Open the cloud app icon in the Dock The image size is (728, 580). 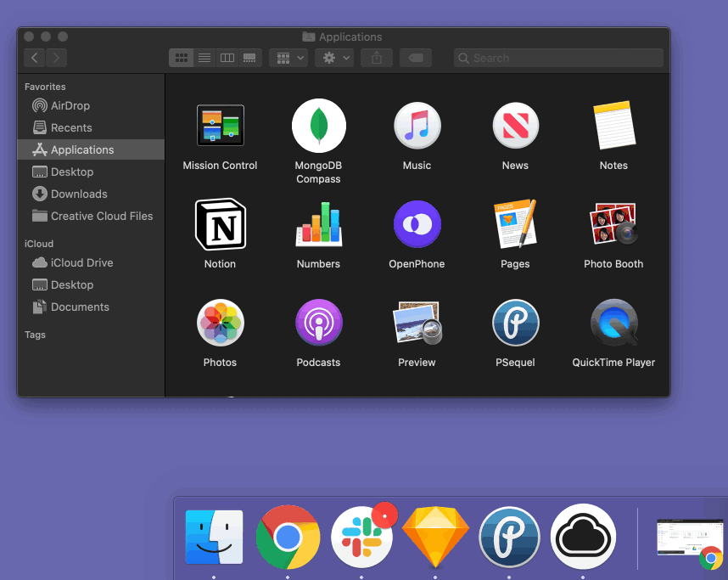[x=583, y=538]
